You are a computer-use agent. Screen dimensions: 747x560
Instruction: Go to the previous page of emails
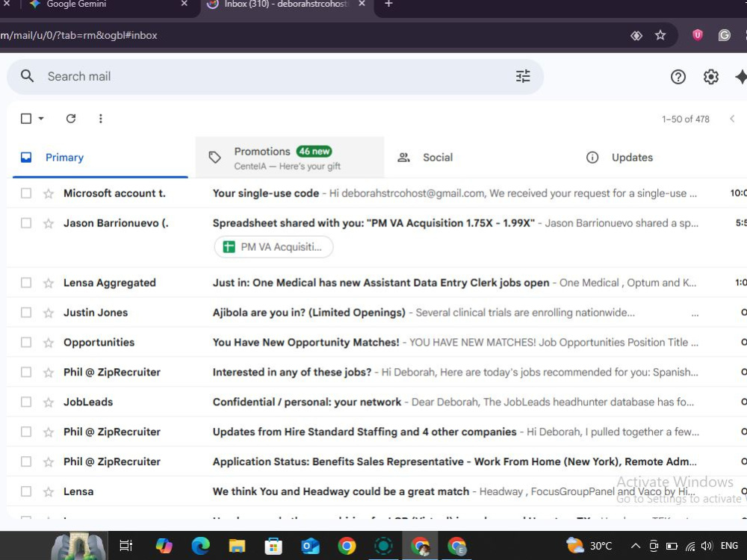coord(732,119)
